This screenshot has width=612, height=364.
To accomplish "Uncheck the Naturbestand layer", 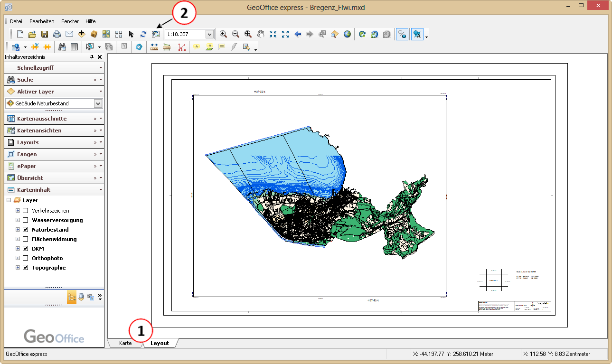I will click(26, 230).
